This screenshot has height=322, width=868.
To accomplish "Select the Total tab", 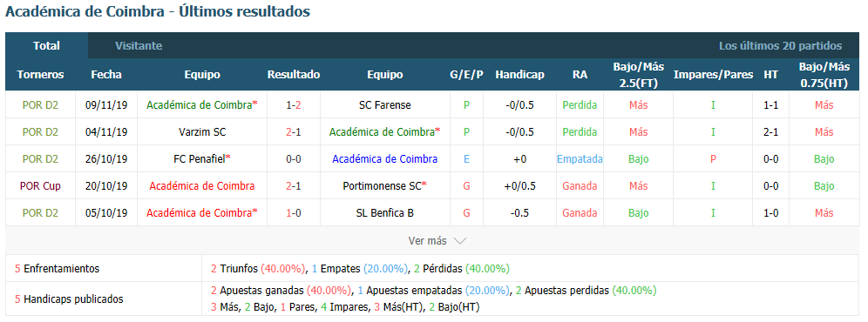I will click(x=46, y=46).
